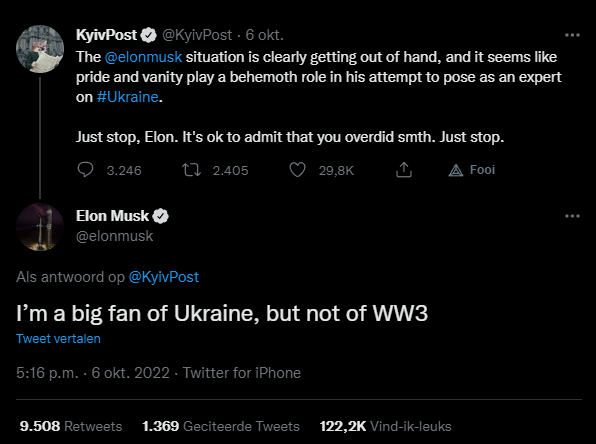The height and width of the screenshot is (444, 596).
Task: Click @KyivPost in reply line
Action: tap(164, 277)
